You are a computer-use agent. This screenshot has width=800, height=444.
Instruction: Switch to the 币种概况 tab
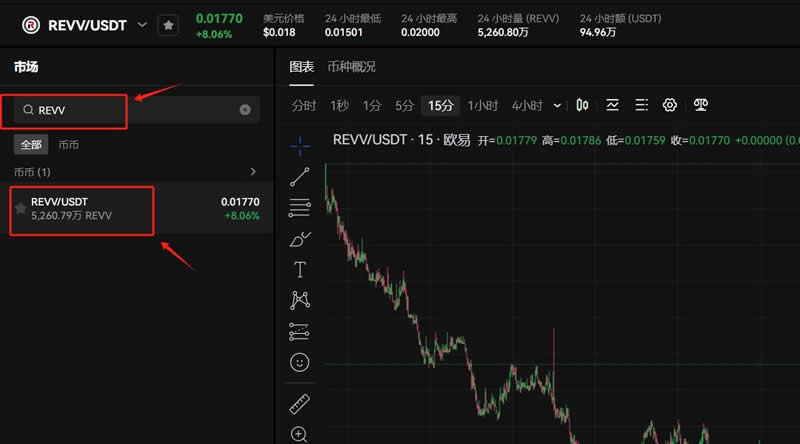351,67
